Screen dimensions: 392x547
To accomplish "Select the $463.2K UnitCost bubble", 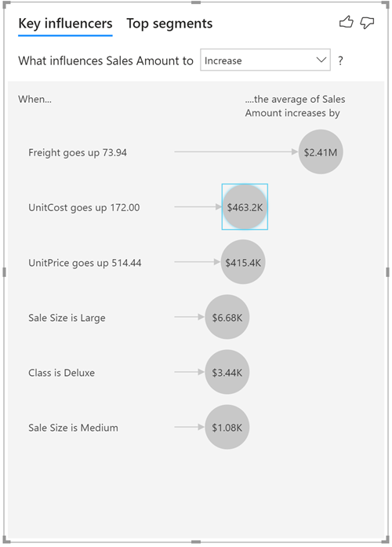I will coord(245,207).
